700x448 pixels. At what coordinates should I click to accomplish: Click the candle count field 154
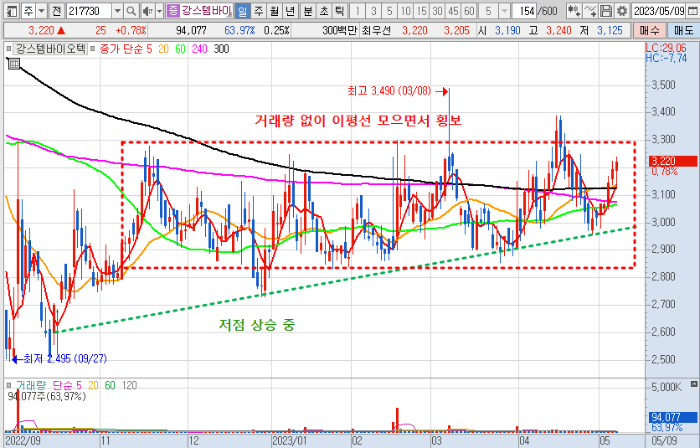[526, 11]
